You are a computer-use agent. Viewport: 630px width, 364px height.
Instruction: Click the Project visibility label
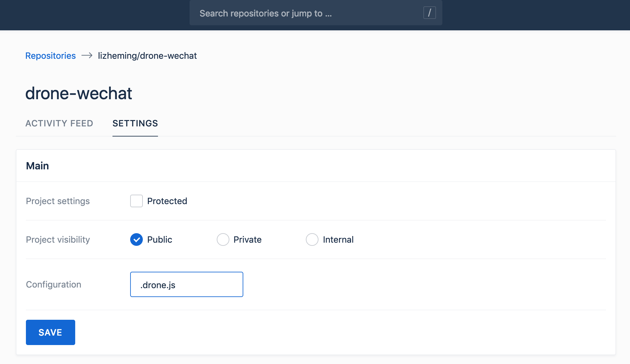58,240
